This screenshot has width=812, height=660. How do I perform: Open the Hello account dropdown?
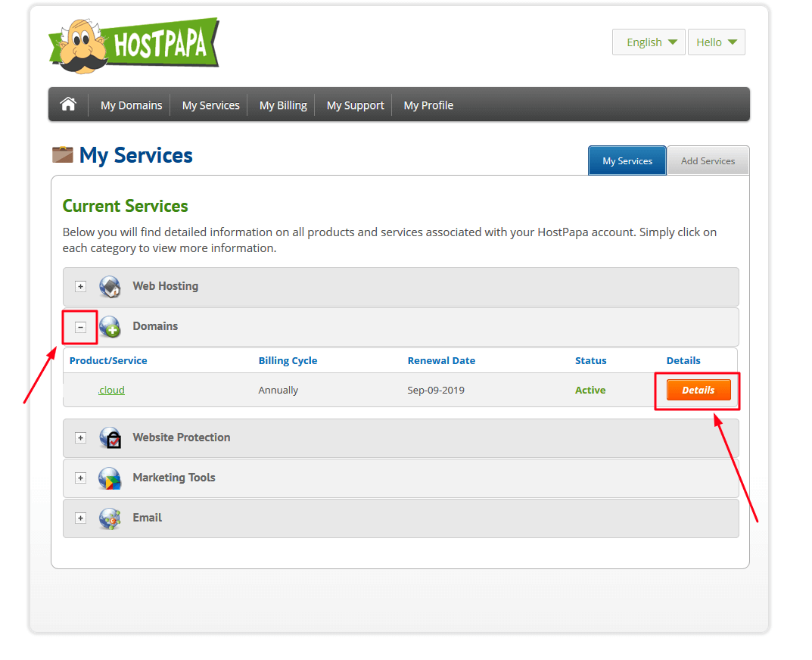pyautogui.click(x=716, y=42)
